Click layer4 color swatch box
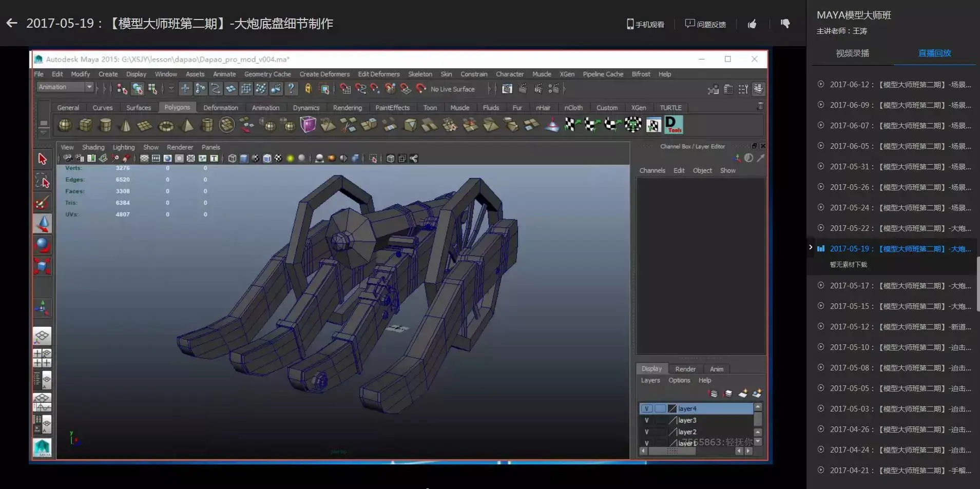The height and width of the screenshot is (489, 980). [672, 408]
